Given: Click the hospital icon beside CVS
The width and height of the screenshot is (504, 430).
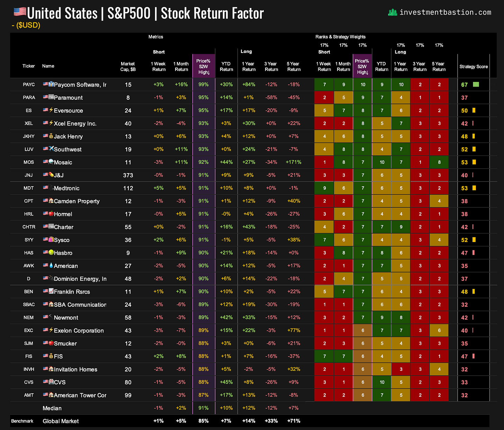Looking at the screenshot, I should [x=51, y=382].
